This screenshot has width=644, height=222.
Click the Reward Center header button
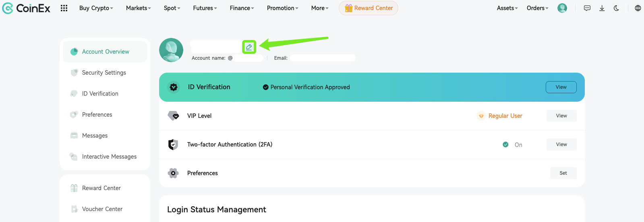tap(369, 8)
